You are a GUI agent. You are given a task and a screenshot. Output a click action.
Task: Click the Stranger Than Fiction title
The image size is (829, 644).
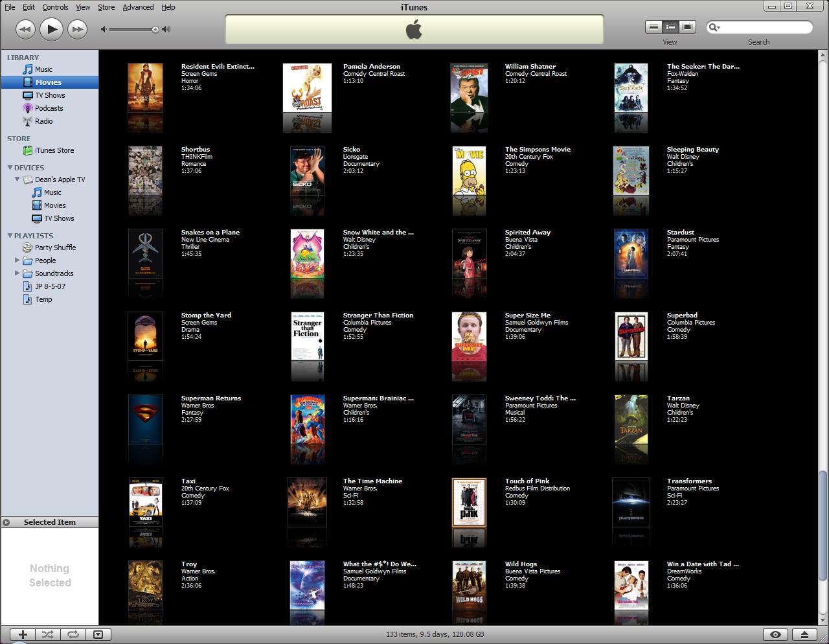(x=378, y=316)
